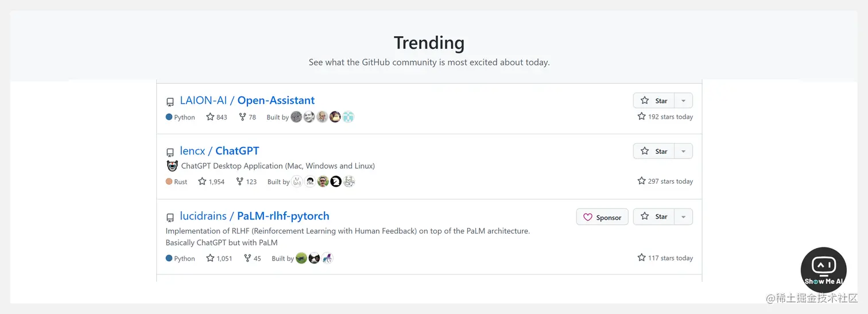Click first contributor avatar for Open-Assistant

coord(296,117)
